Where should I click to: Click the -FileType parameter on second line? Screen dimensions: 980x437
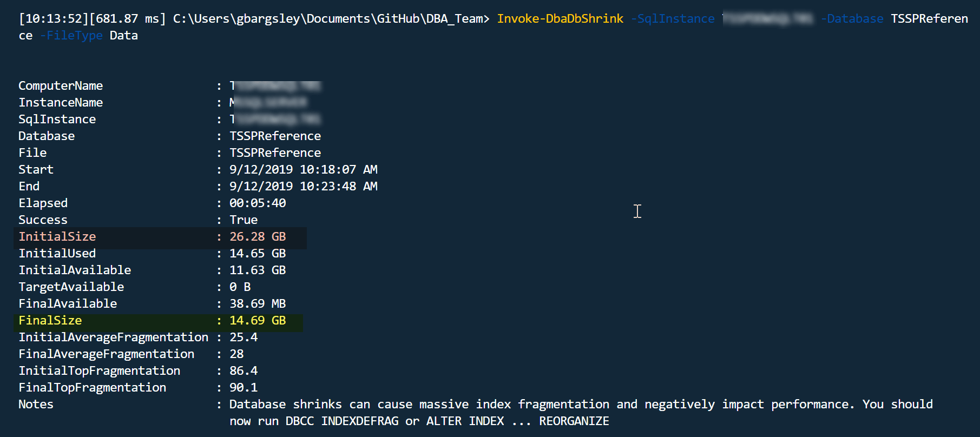pyautogui.click(x=71, y=36)
